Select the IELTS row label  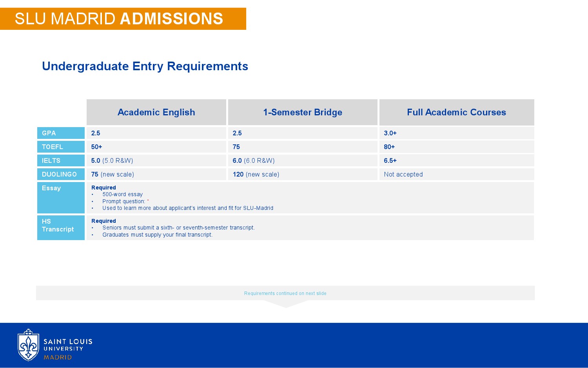[x=61, y=160]
